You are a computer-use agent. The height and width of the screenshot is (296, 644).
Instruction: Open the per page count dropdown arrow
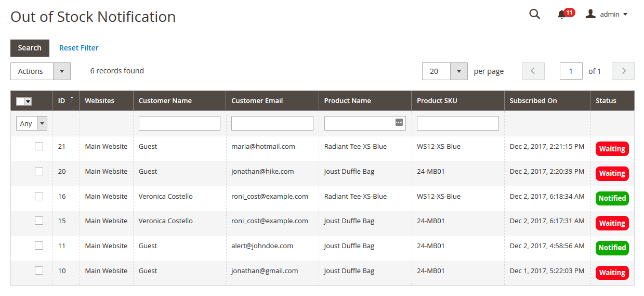tap(459, 71)
